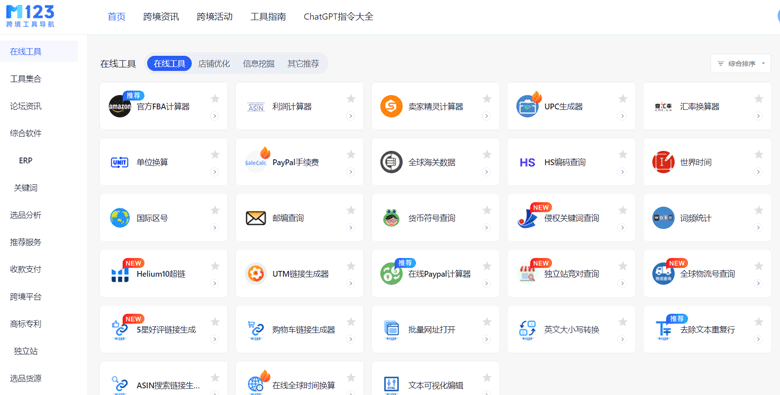Favorite Helium10超链 with its star

tap(215, 266)
